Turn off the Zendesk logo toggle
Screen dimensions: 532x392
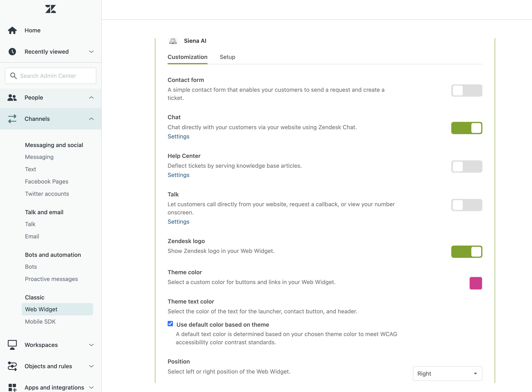(466, 252)
